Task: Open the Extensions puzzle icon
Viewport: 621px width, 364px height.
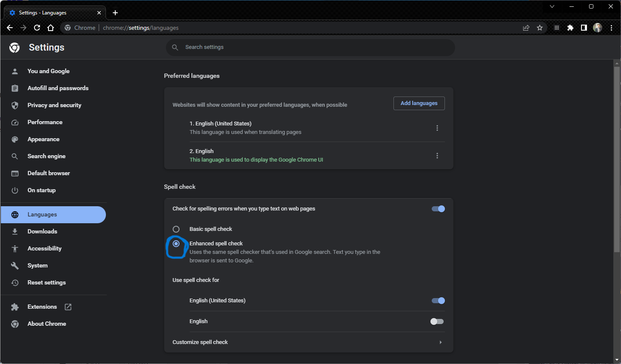Action: (570, 28)
